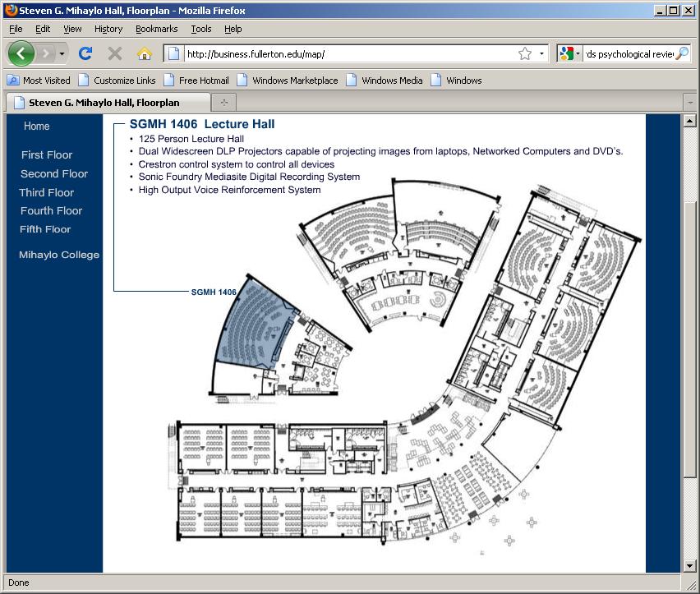Click 'High Output Voice Reinforcement System' text

(229, 190)
